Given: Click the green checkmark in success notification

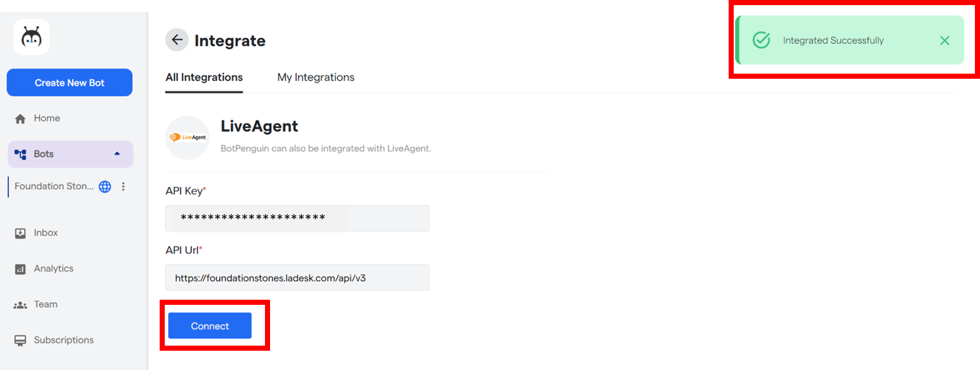Looking at the screenshot, I should 761,40.
